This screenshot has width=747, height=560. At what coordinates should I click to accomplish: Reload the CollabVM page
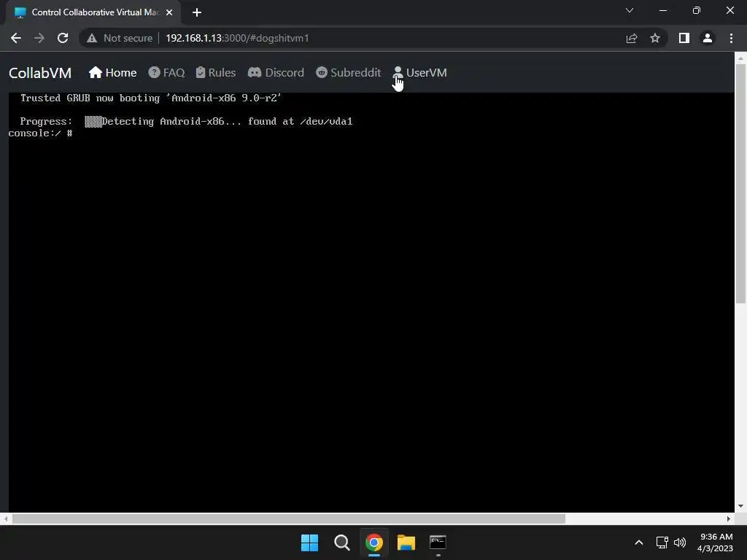click(63, 38)
